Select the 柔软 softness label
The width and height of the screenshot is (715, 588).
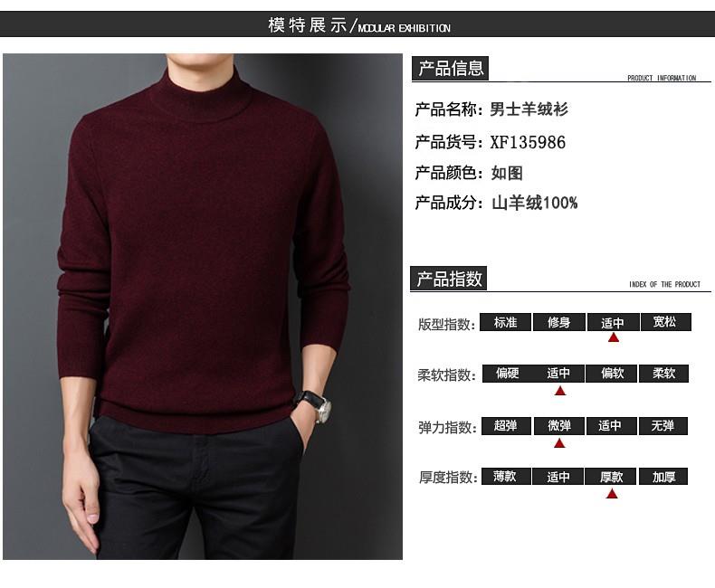click(663, 374)
